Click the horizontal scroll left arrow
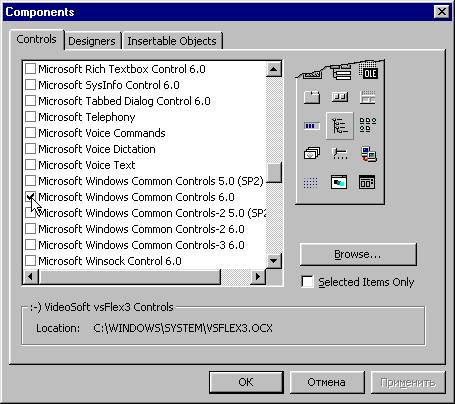Image resolution: width=455 pixels, height=404 pixels. [30, 276]
